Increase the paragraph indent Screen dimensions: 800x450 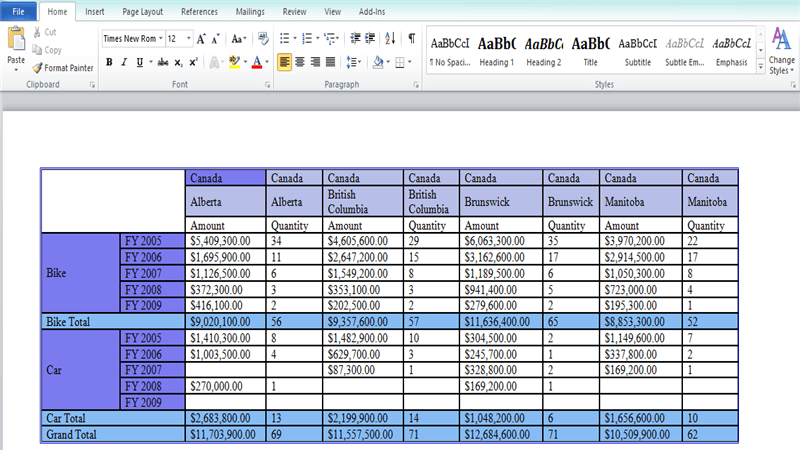point(370,39)
